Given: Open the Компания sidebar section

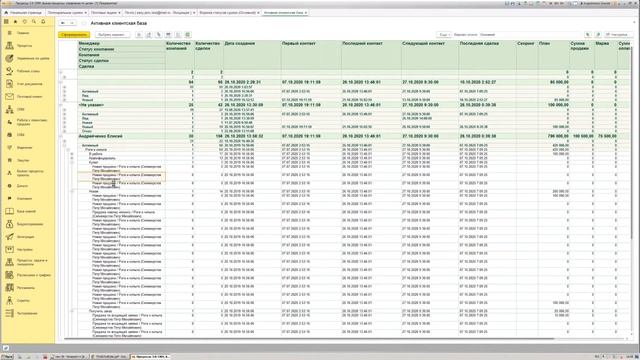Looking at the screenshot, I should 27,198.
